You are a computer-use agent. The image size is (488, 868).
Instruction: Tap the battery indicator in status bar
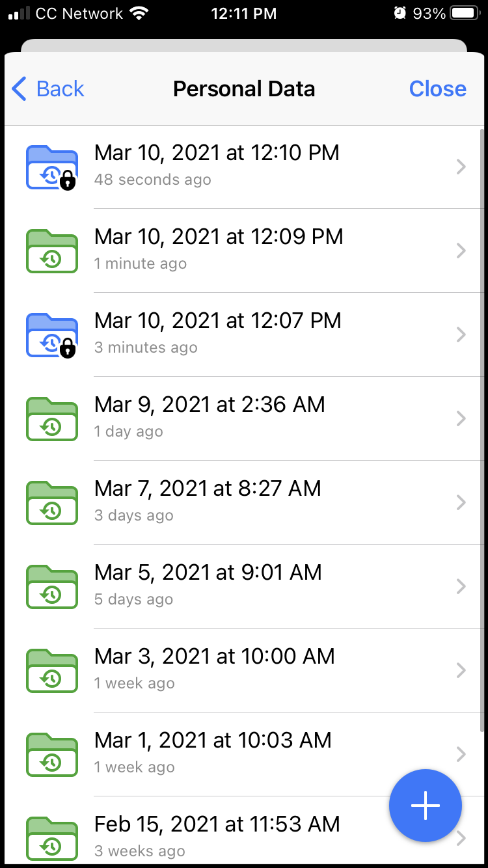point(465,14)
